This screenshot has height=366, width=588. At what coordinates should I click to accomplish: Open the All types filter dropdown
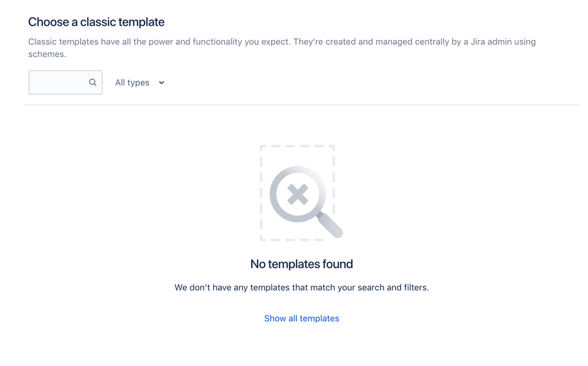tap(140, 83)
